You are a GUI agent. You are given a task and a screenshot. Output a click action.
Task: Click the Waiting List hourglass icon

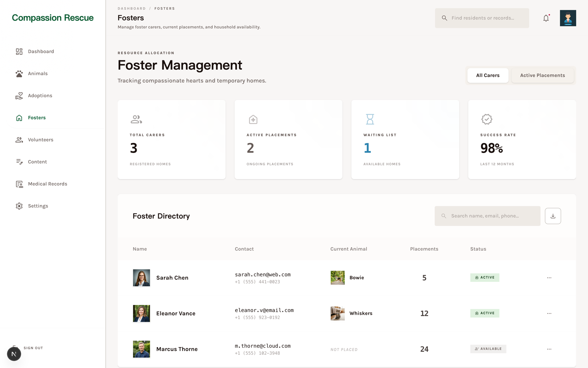click(x=370, y=119)
